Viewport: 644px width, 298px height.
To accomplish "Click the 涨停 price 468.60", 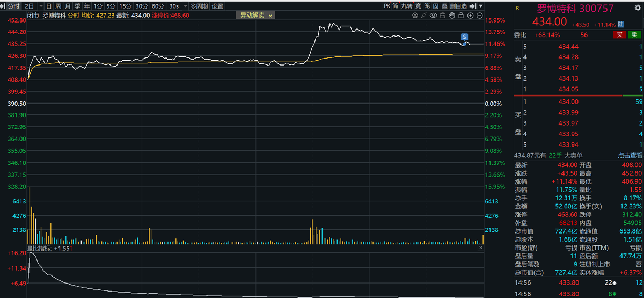I will (567, 214).
